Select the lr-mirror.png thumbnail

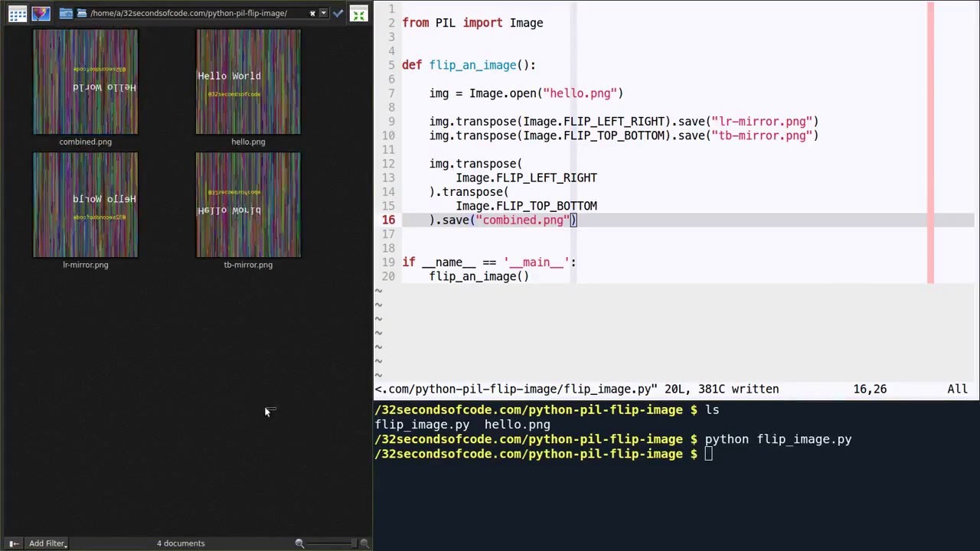point(86,205)
